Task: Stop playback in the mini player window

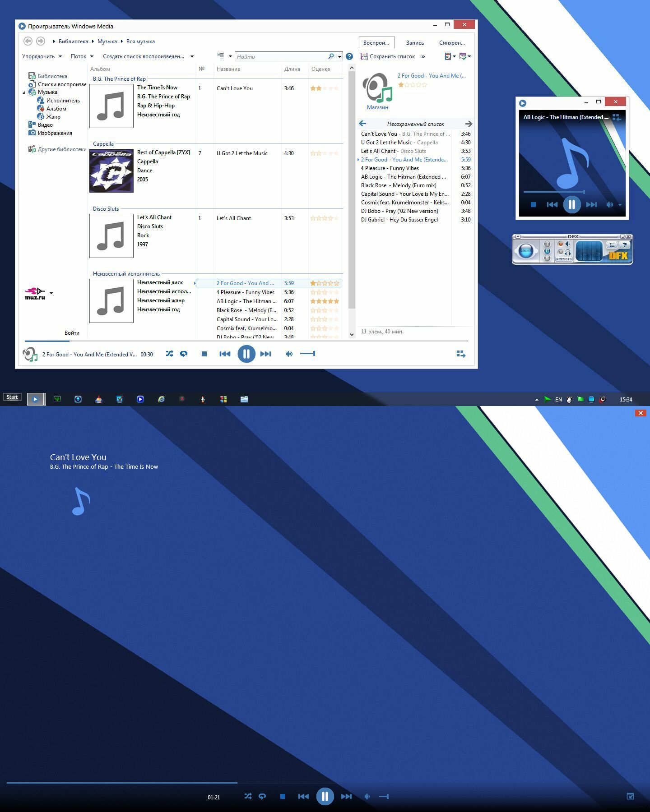Action: [533, 205]
